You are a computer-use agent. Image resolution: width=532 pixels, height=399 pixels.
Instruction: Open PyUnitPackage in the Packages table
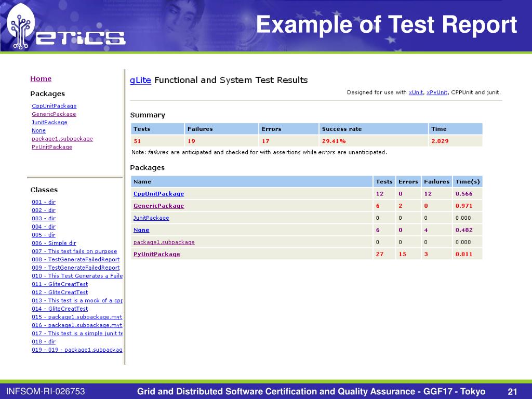(x=157, y=254)
